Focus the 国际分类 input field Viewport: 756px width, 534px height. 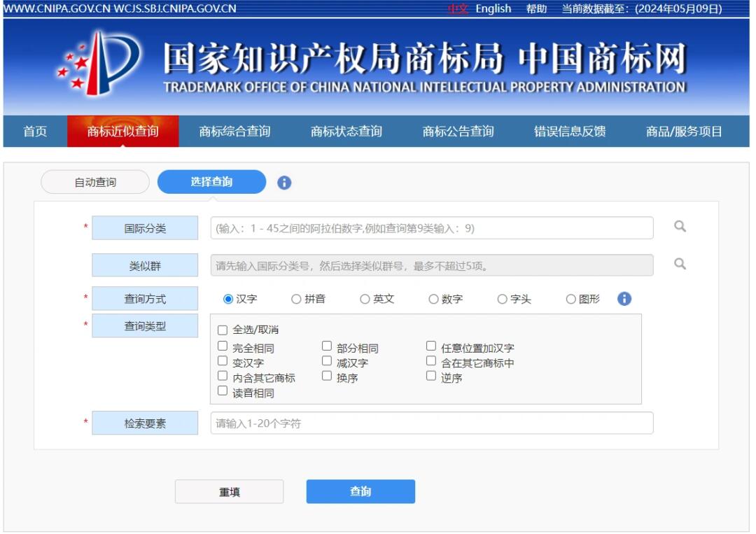tap(432, 228)
